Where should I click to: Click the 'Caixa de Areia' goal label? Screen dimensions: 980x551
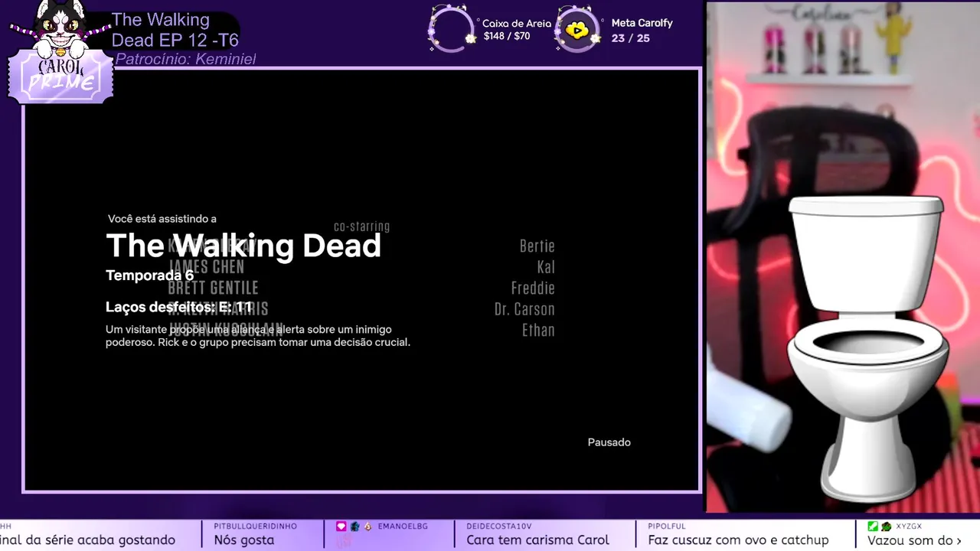pos(517,24)
